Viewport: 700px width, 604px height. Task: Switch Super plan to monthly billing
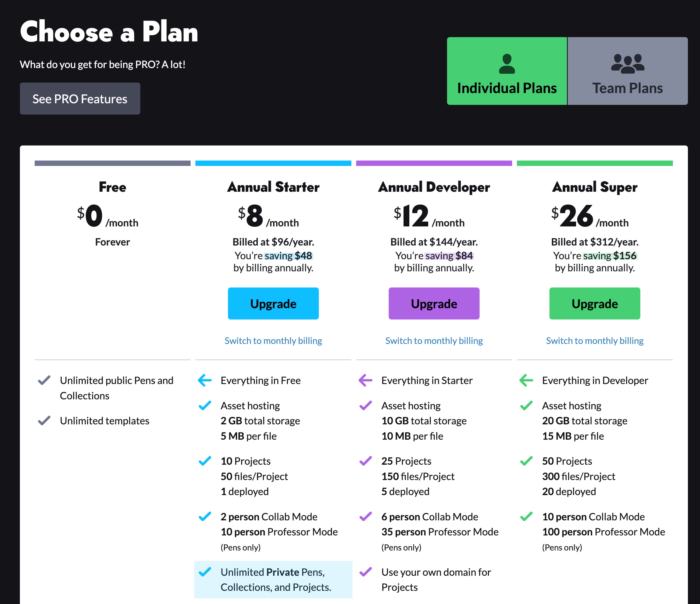[x=595, y=341]
